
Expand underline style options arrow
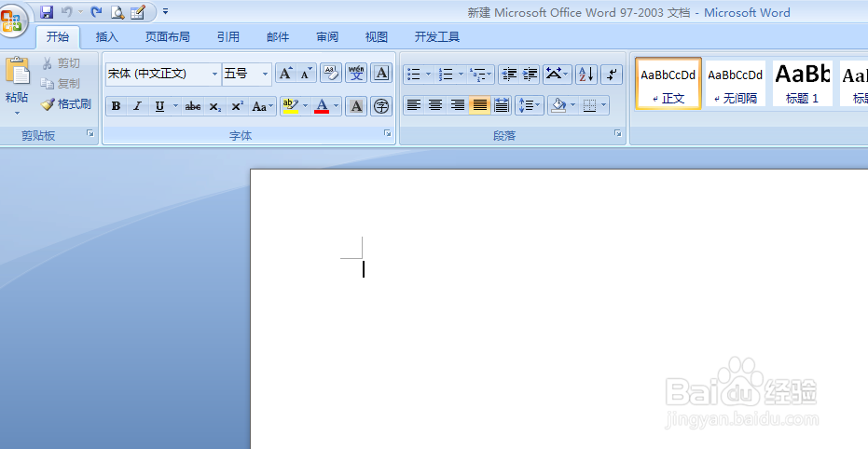pos(175,106)
